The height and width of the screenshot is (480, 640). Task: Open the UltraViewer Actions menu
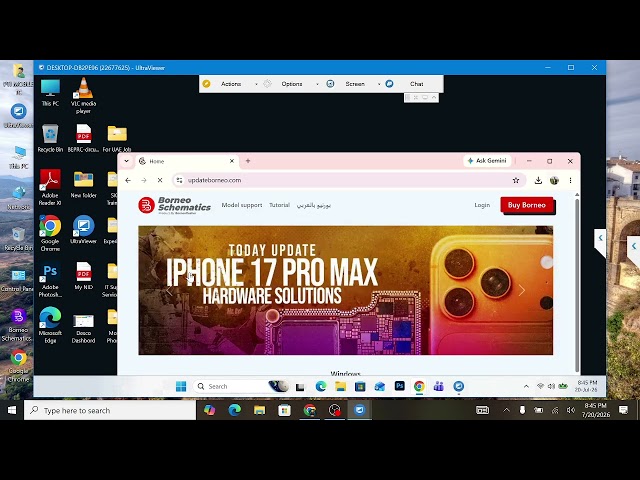tap(231, 84)
